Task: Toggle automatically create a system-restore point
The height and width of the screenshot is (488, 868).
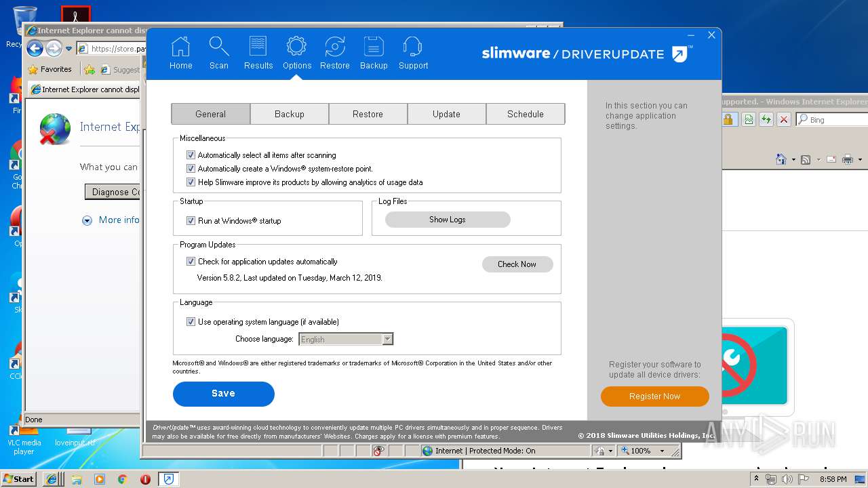Action: click(191, 169)
